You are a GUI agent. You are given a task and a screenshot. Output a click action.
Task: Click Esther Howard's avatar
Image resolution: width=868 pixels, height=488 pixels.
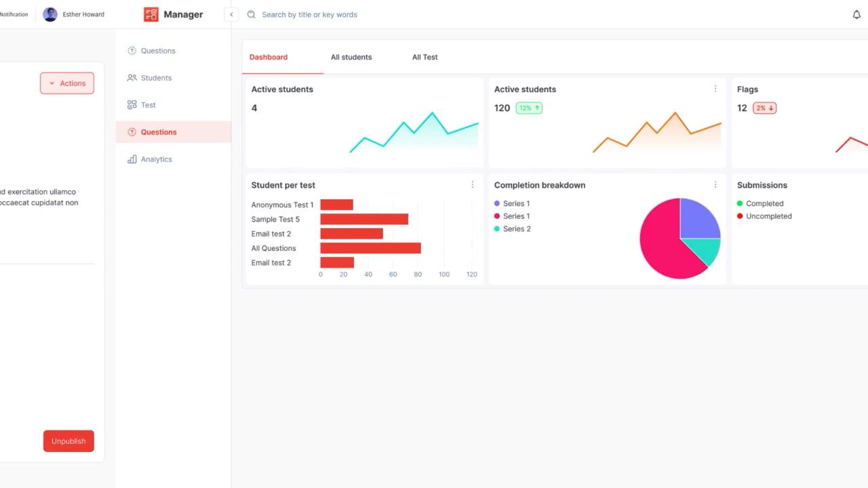[x=50, y=14]
